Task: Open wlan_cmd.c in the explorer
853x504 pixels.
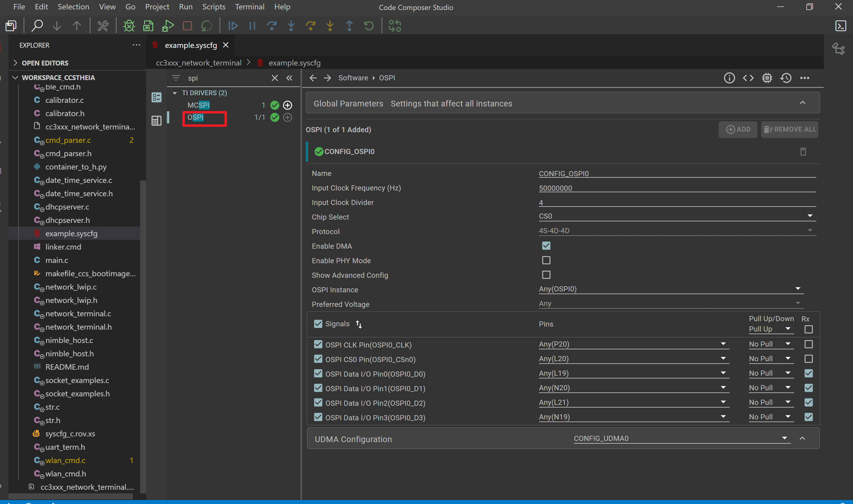Action: tap(65, 461)
